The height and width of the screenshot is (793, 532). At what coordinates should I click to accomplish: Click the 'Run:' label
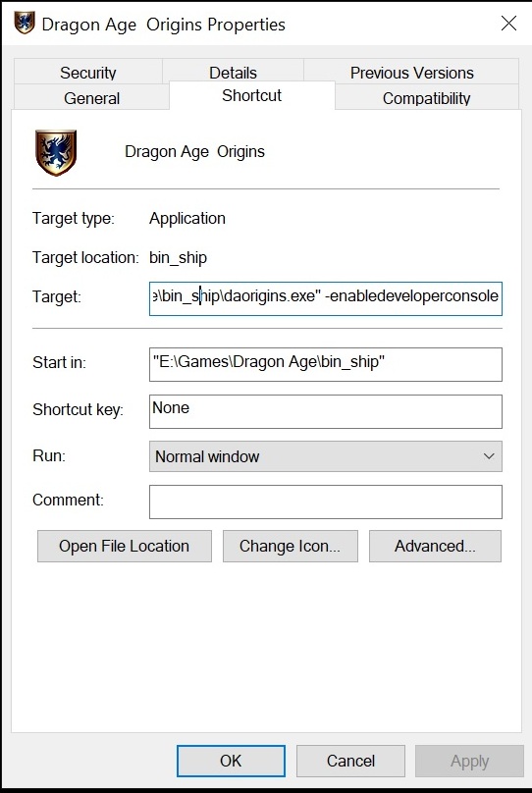click(x=49, y=455)
